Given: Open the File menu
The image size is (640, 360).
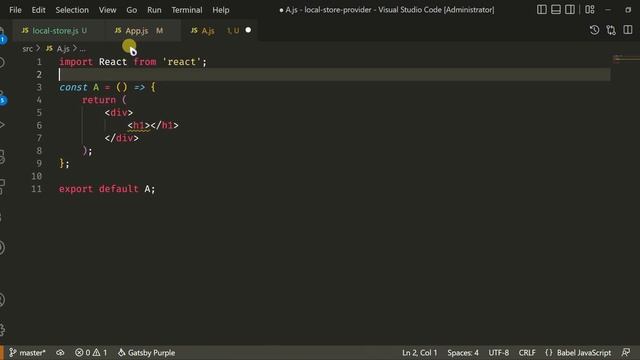Looking at the screenshot, I should pos(15,10).
